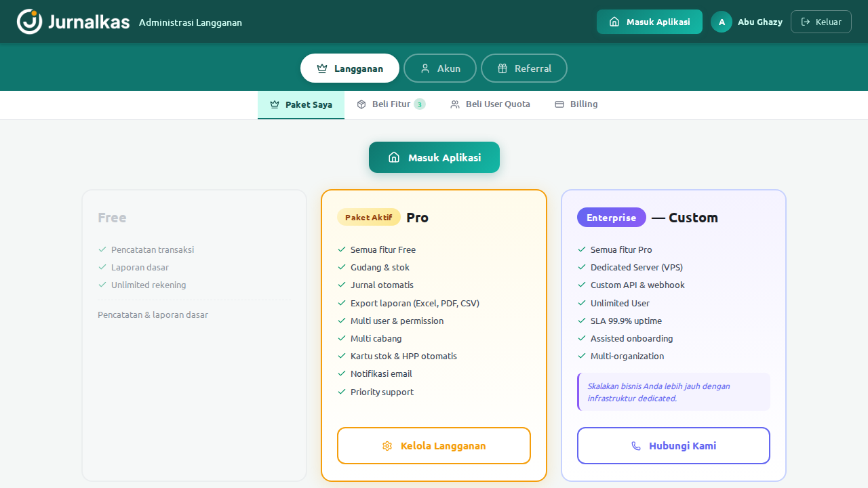The height and width of the screenshot is (488, 868).
Task: Click the Pro plan title
Action: pyautogui.click(x=417, y=218)
